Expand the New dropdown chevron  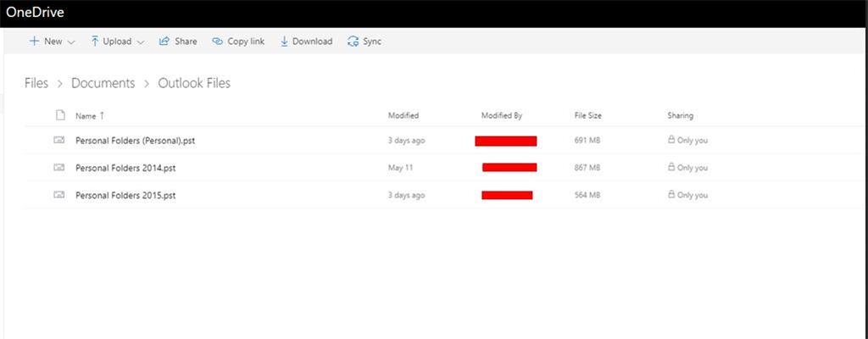71,42
